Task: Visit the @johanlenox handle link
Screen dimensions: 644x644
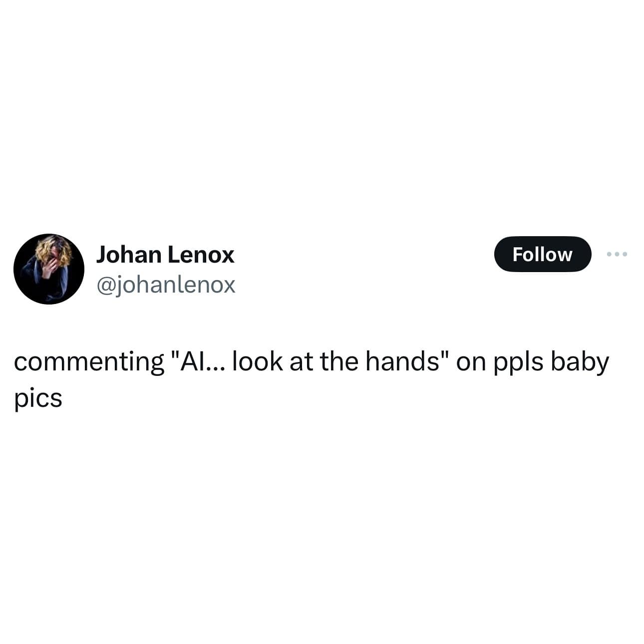Action: tap(165, 285)
